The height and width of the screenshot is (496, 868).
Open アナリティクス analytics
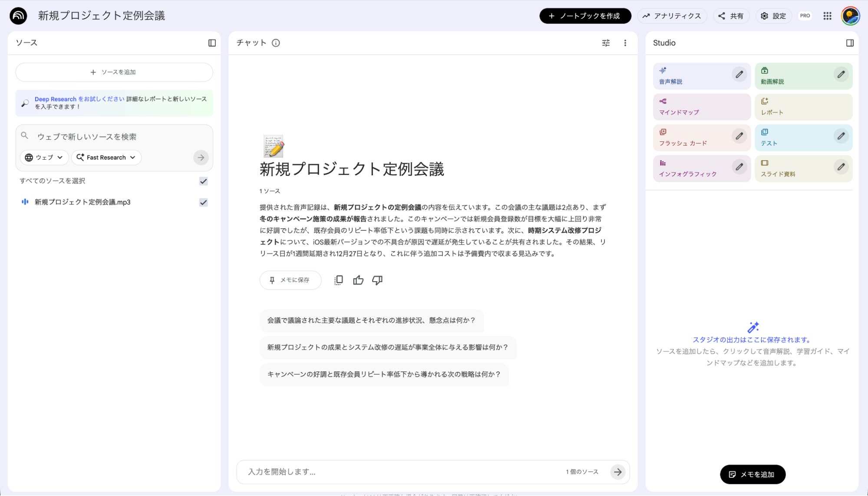[672, 16]
